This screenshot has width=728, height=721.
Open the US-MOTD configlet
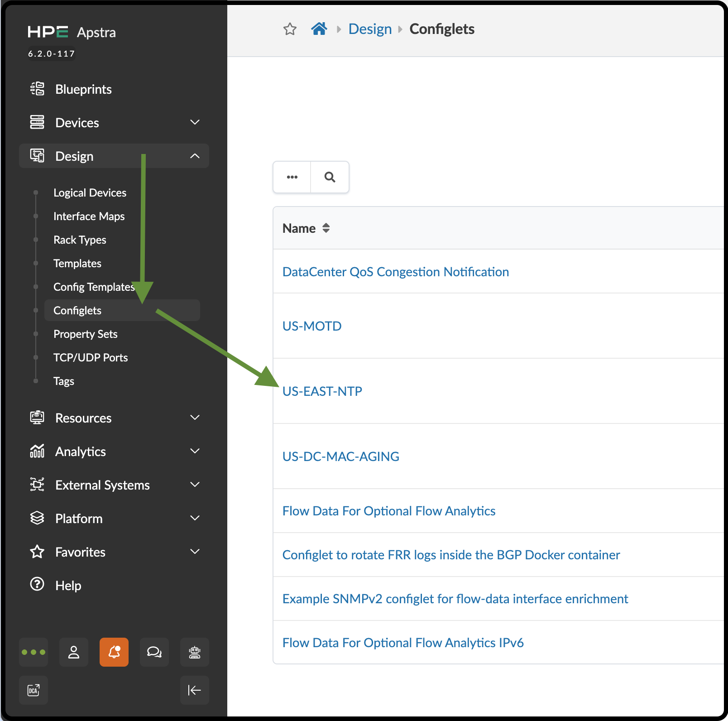tap(312, 326)
